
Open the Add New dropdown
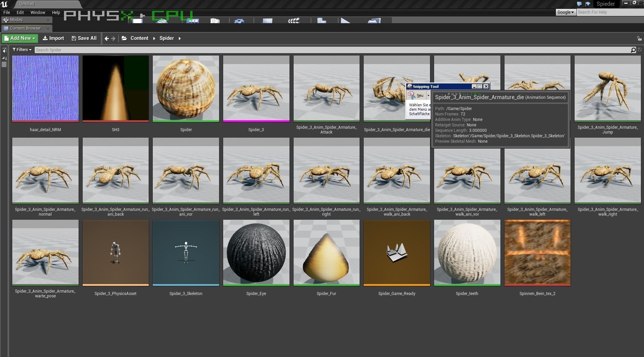[x=20, y=38]
